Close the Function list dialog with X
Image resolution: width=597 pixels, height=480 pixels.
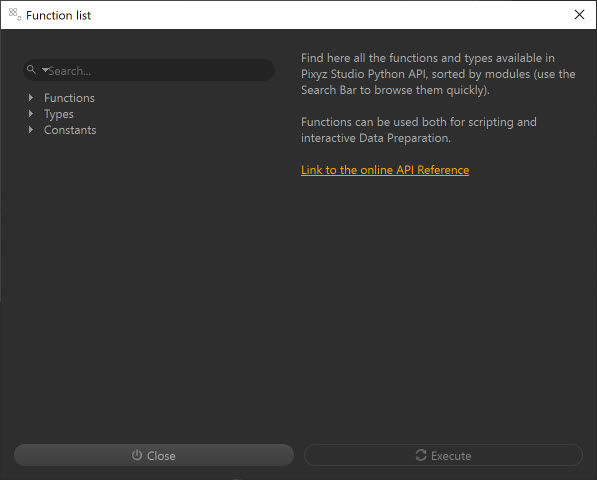pos(579,14)
